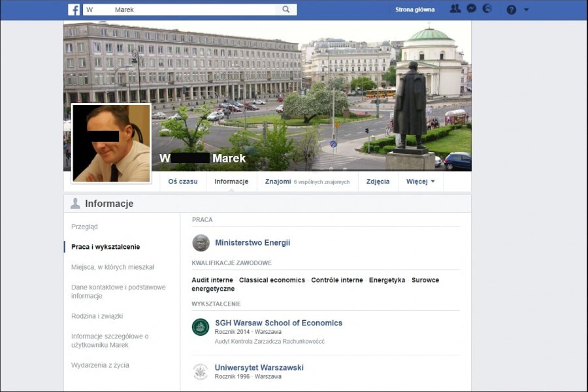Click the Informacje section silhouette icon
Viewport: 588px width, 392px height.
coord(75,203)
